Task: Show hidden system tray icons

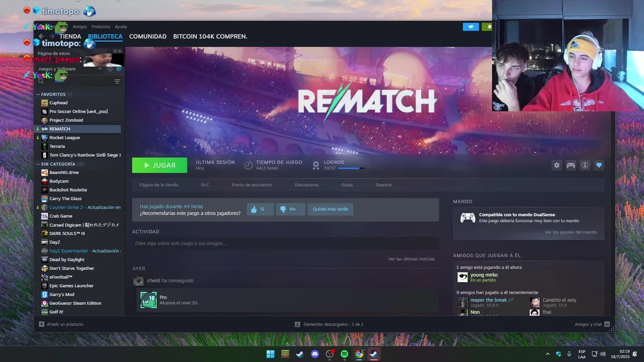Action: [547, 354]
